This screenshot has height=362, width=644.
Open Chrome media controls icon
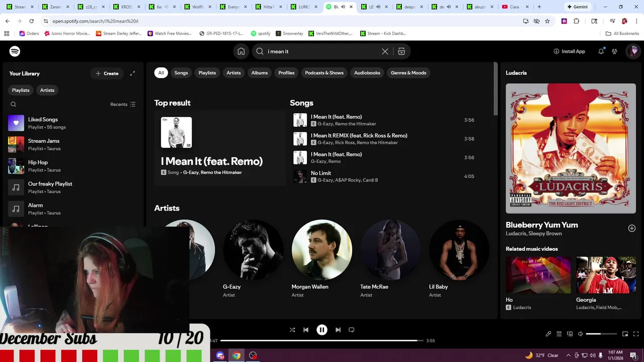[612, 21]
